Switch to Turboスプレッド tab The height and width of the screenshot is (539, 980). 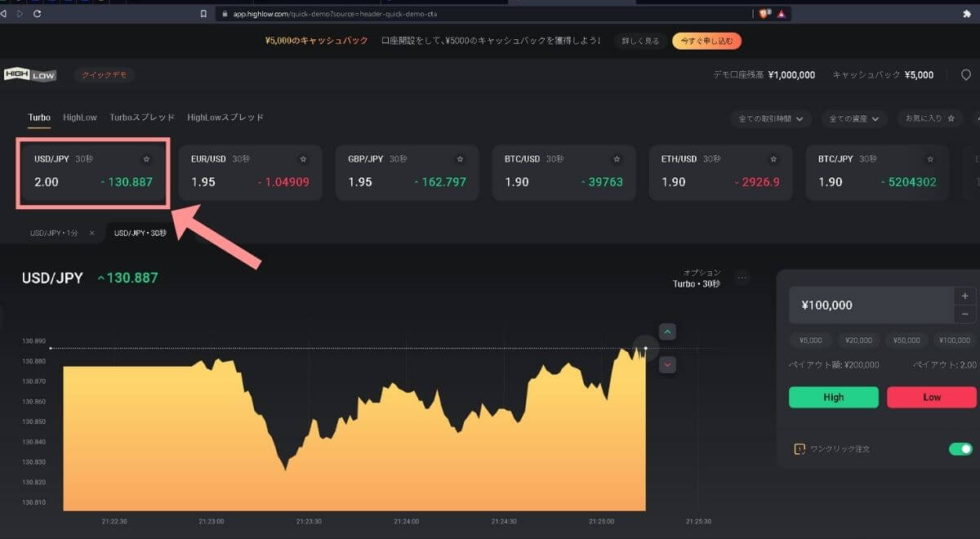coord(142,118)
